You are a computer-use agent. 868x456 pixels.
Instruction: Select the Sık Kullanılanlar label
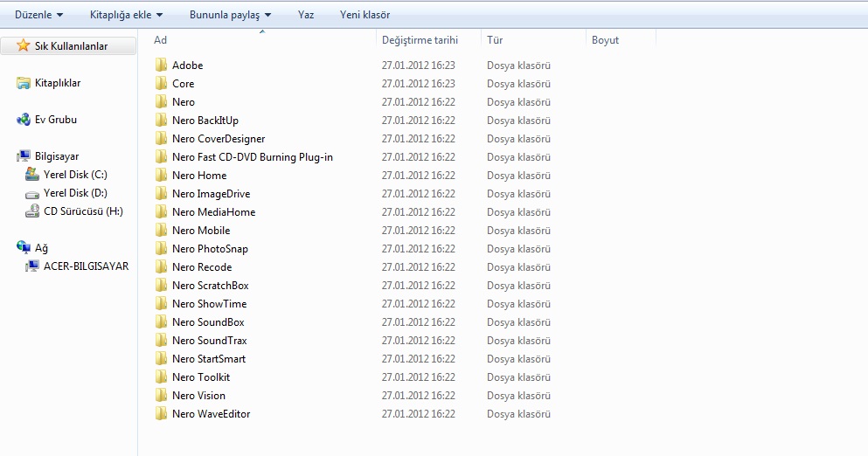72,46
